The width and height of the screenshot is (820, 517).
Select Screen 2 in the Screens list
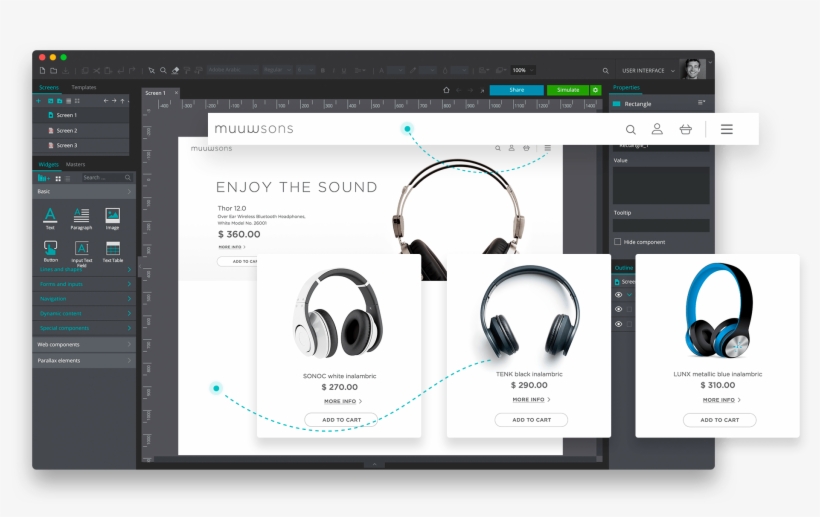67,130
